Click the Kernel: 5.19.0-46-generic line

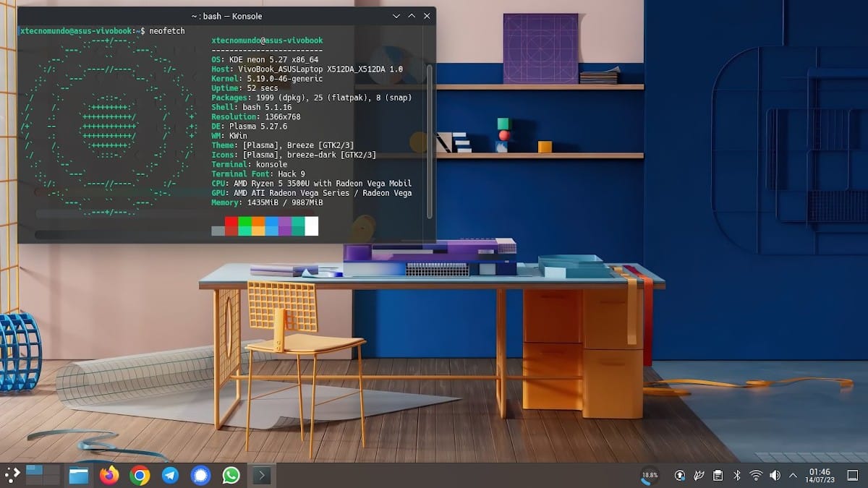(x=267, y=78)
